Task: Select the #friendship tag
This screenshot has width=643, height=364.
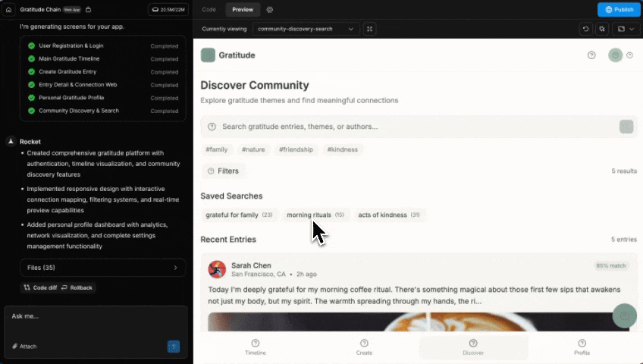Action: (x=296, y=149)
